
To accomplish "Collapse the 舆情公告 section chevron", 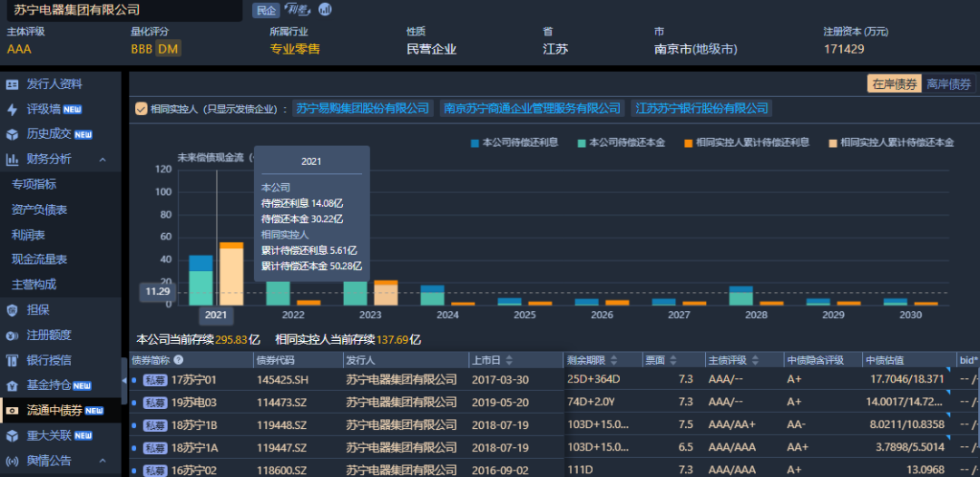I will tap(103, 461).
